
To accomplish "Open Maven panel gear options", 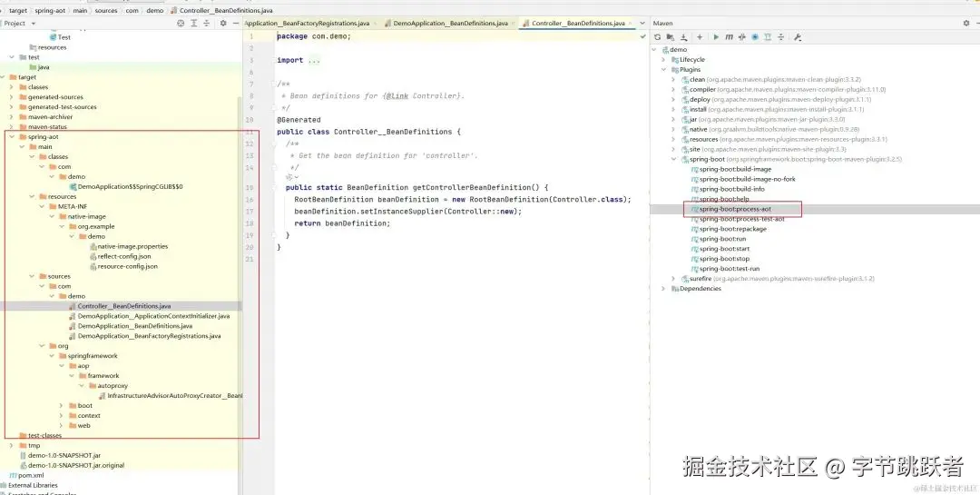I will [x=965, y=23].
